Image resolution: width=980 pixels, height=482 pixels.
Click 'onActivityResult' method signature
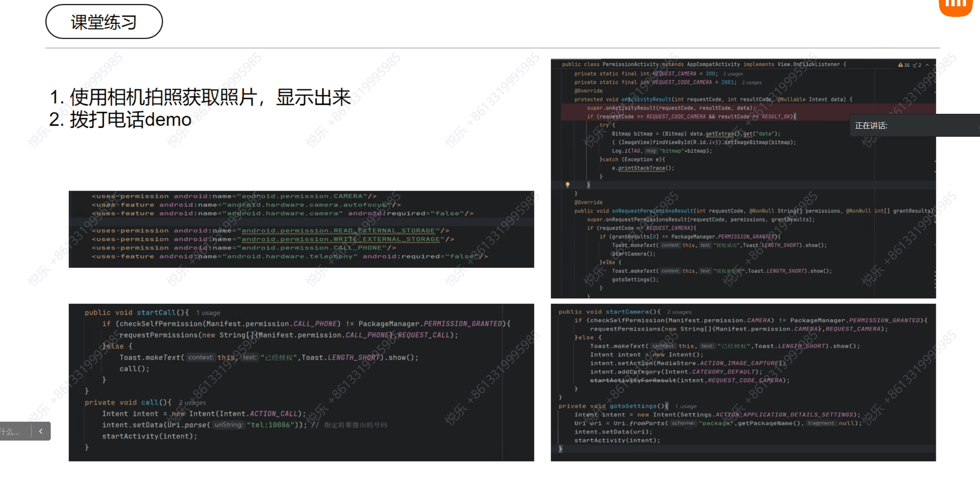point(713,99)
